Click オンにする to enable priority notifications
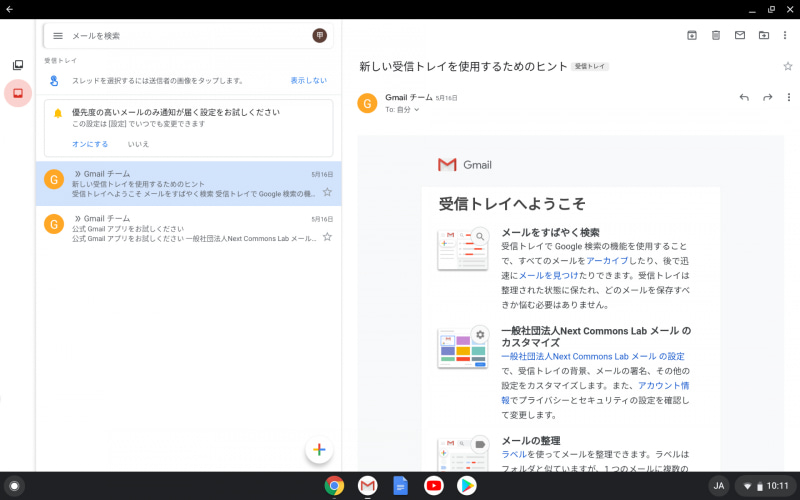This screenshot has width=800, height=500. (90, 144)
